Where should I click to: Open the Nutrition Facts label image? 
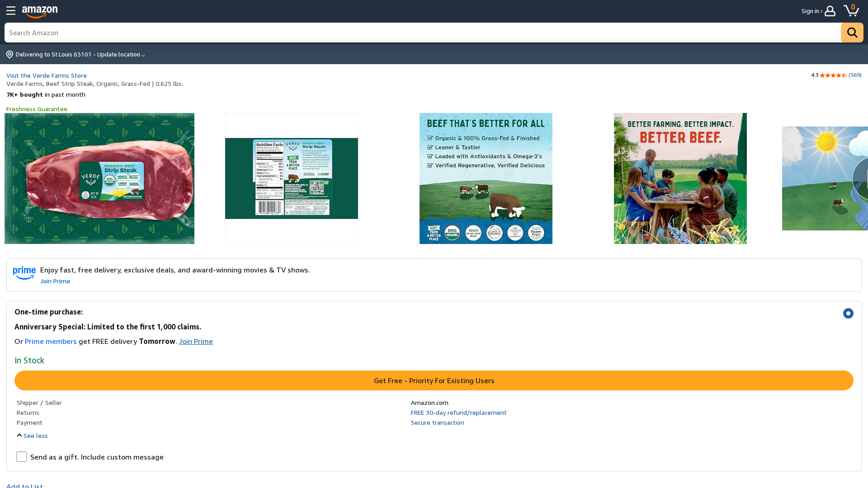292,178
